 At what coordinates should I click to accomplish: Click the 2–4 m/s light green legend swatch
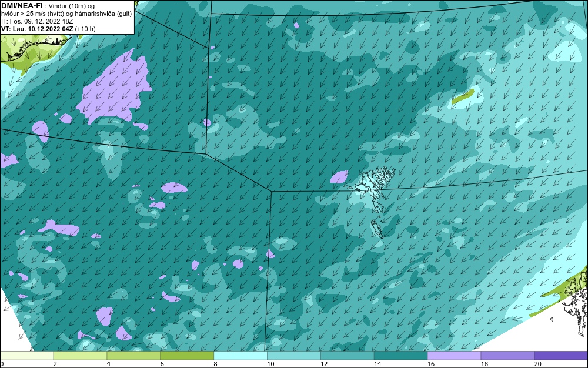(80, 356)
